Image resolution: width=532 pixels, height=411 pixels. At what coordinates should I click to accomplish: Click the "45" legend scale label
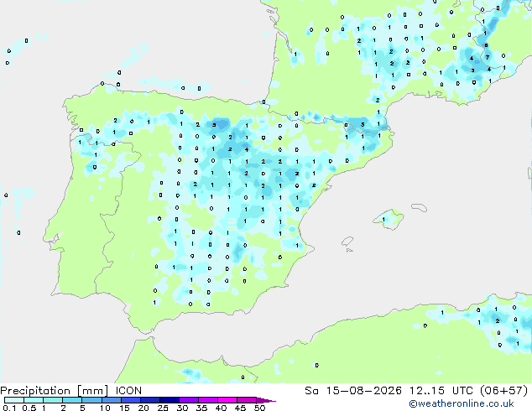pos(240,408)
